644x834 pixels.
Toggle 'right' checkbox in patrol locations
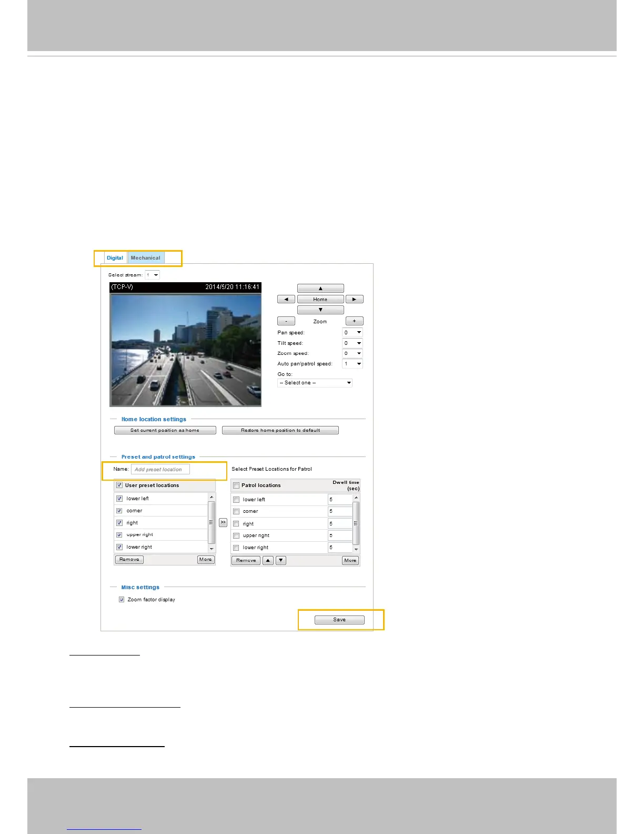click(236, 524)
